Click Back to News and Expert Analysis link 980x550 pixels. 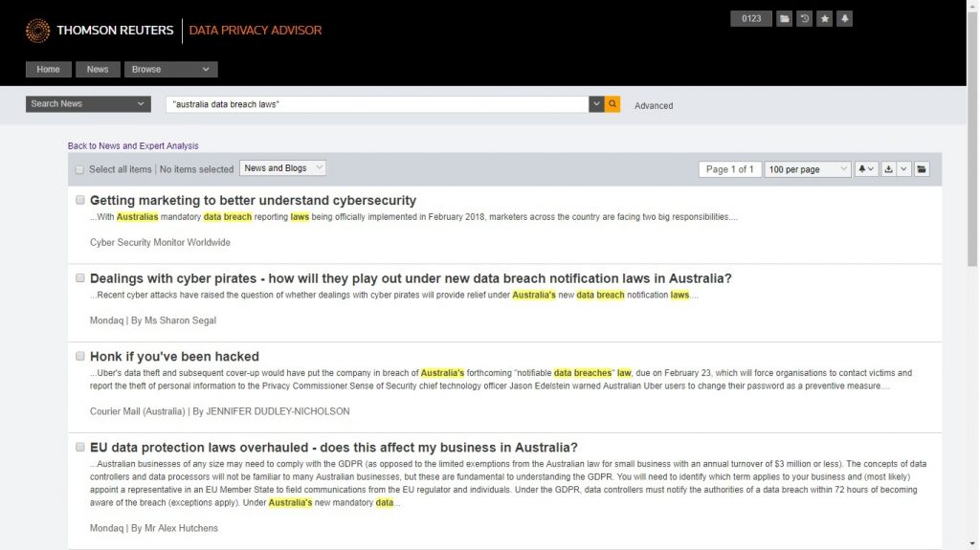coord(133,145)
